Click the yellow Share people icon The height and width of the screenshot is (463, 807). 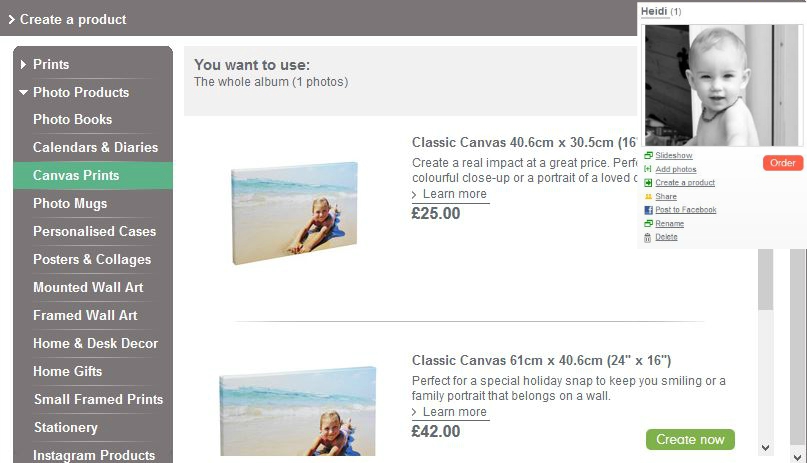648,197
